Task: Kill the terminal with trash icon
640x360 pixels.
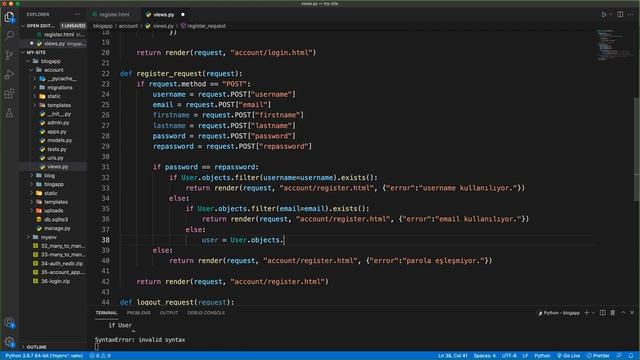Action: [613, 313]
